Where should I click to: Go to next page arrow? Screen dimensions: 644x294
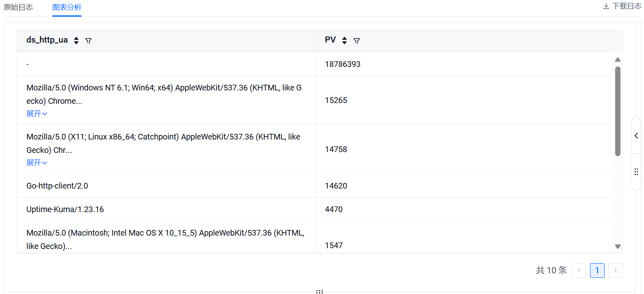pos(615,270)
